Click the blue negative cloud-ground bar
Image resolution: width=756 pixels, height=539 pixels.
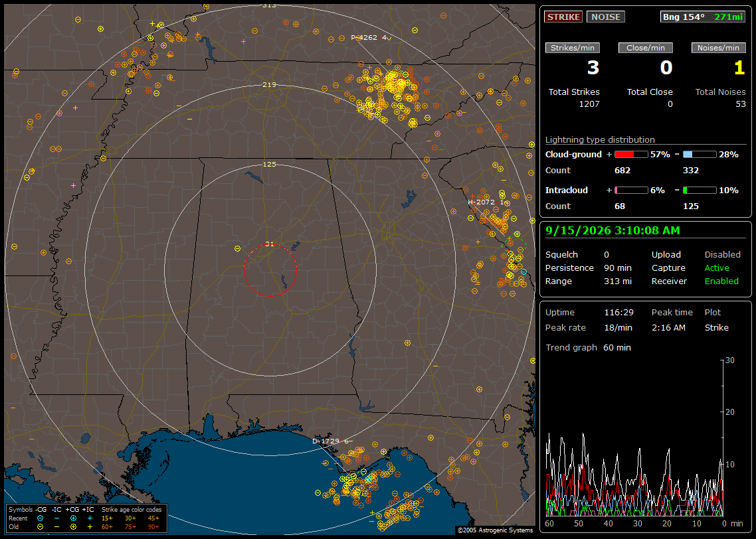[700, 155]
